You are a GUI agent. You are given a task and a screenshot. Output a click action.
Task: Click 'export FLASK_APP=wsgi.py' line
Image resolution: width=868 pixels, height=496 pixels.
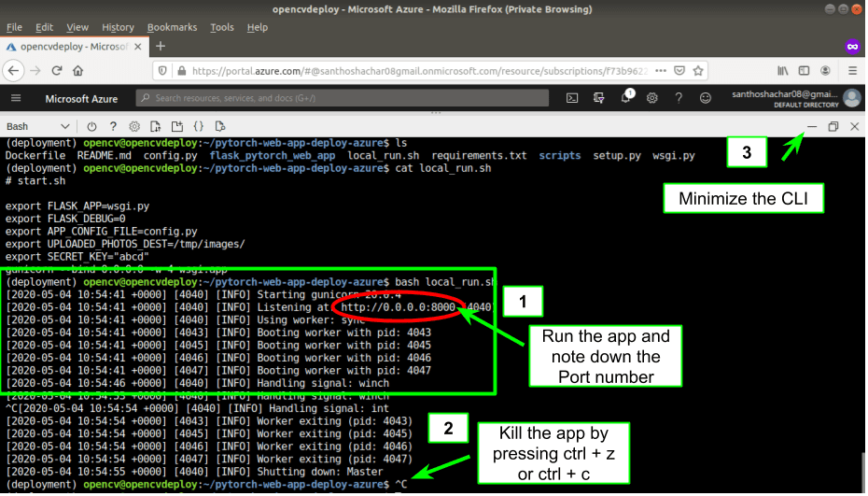point(77,206)
